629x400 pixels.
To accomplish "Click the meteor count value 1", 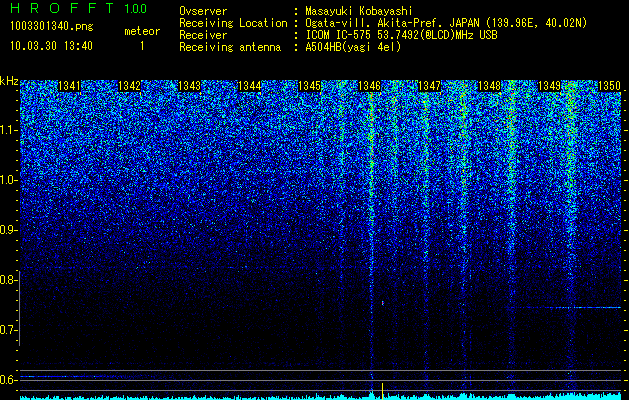I will (142, 46).
